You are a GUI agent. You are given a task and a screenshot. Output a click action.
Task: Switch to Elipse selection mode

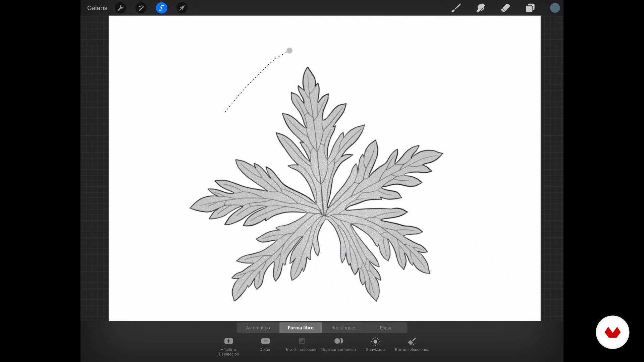coord(386,327)
